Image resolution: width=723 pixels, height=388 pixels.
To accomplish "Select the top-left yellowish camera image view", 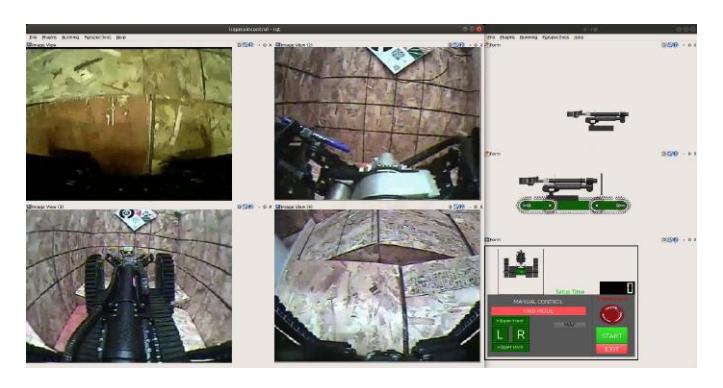I will (x=129, y=124).
